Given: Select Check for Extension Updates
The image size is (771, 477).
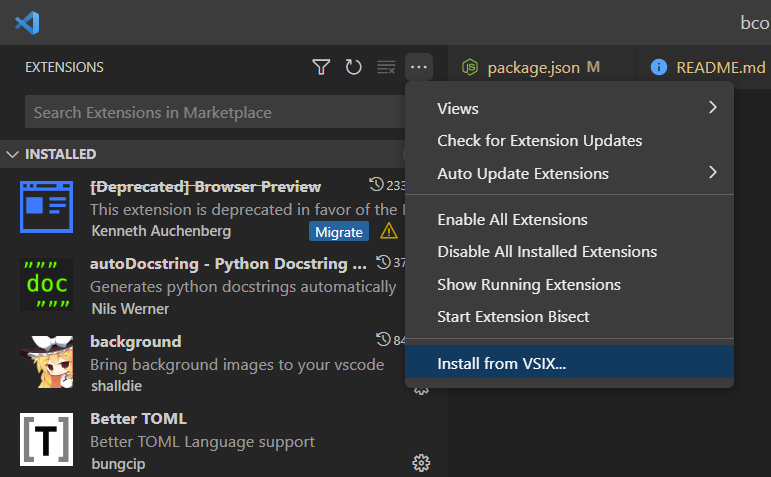Looking at the screenshot, I should pyautogui.click(x=569, y=141).
